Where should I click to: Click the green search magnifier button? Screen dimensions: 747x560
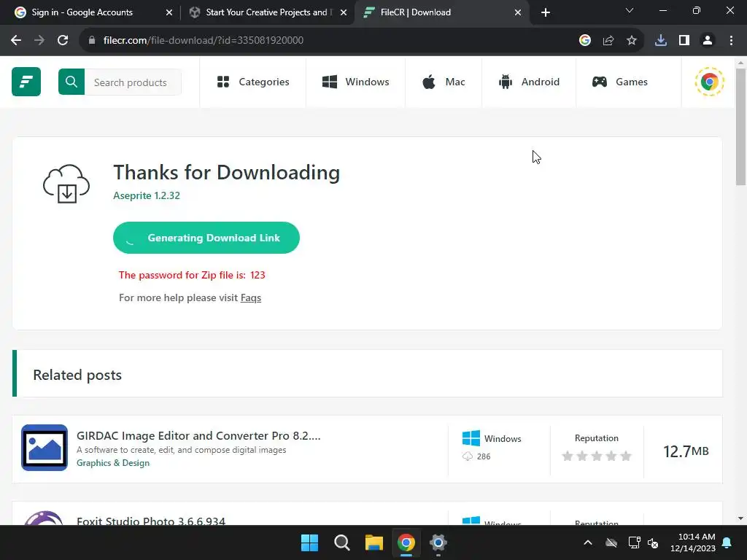pos(71,82)
